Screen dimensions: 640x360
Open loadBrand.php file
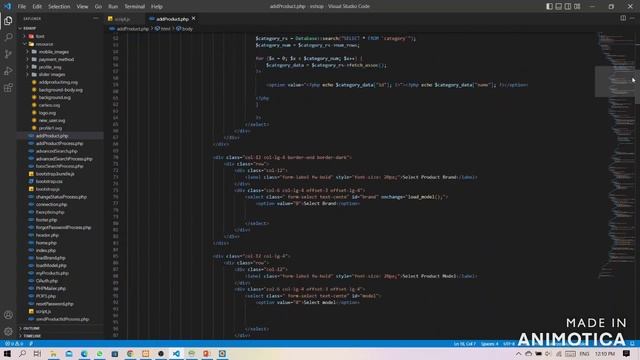click(x=51, y=258)
